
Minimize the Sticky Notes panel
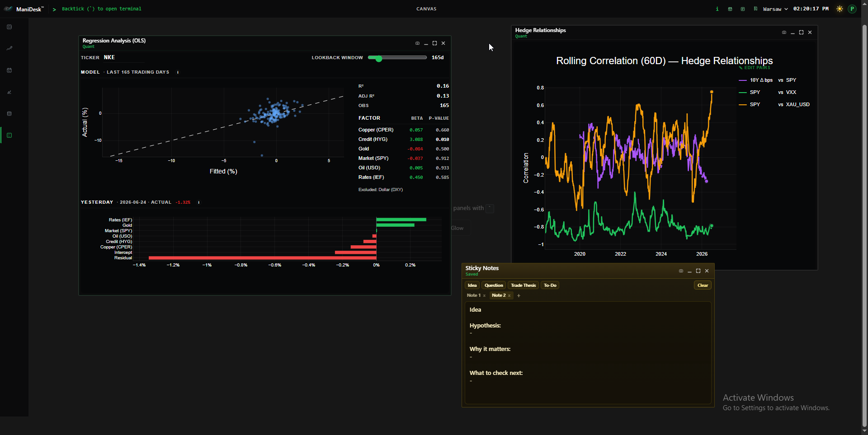pos(689,271)
